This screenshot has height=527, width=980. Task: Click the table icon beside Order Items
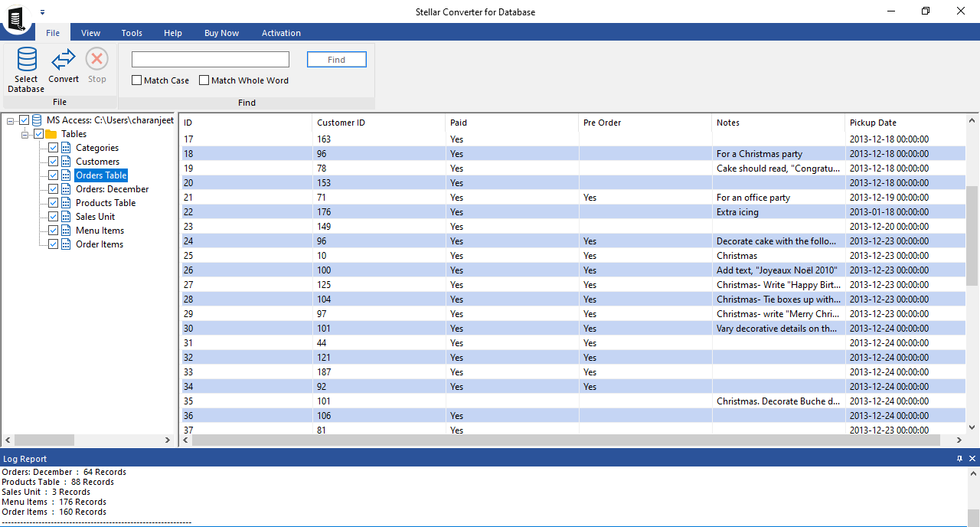coord(66,244)
